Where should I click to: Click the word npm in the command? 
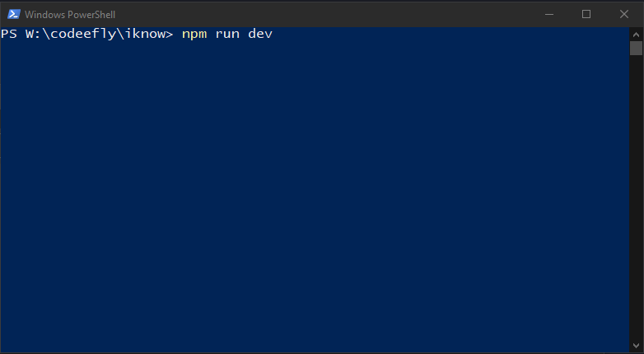click(194, 34)
